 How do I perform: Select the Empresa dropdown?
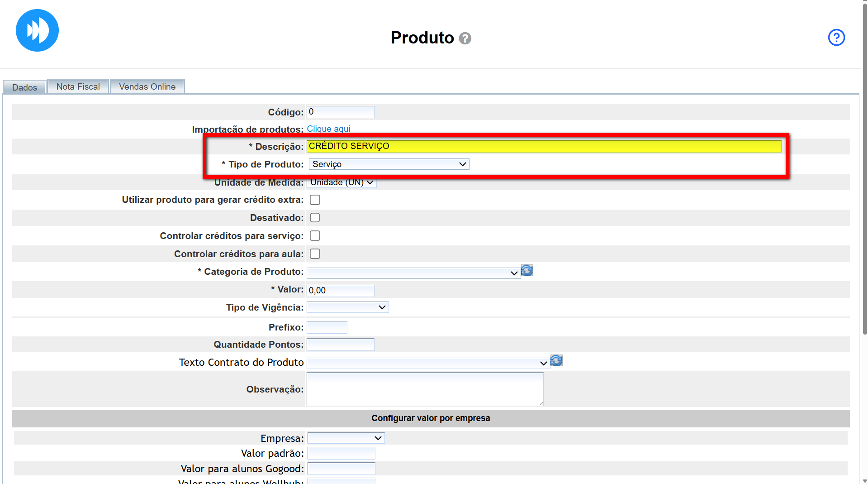[x=346, y=438]
